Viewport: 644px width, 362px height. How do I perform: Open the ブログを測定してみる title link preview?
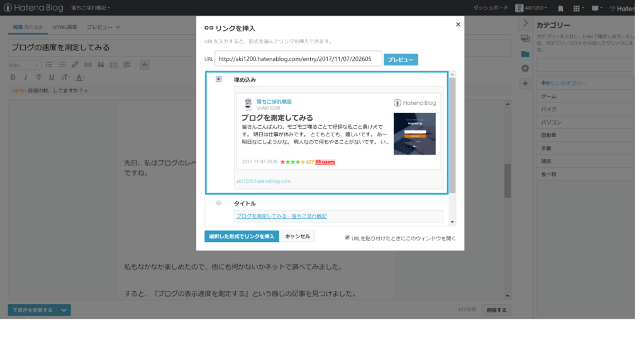(281, 216)
